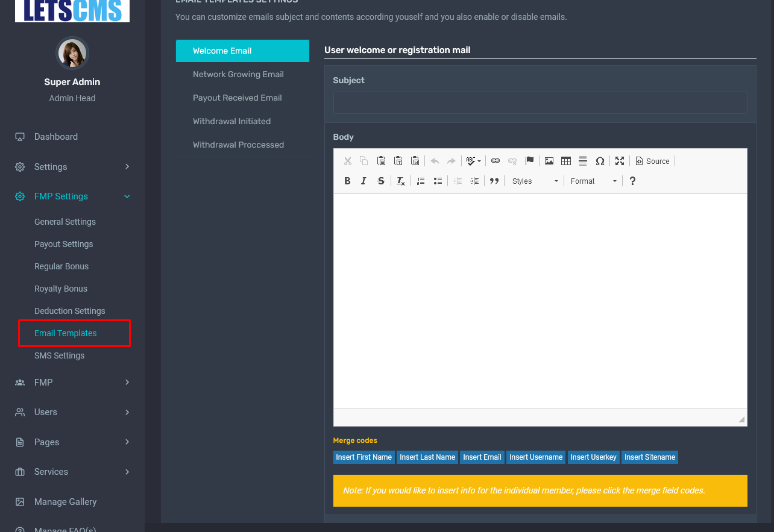Open the spell checker dropdown
The width and height of the screenshot is (774, 532).
pos(473,161)
